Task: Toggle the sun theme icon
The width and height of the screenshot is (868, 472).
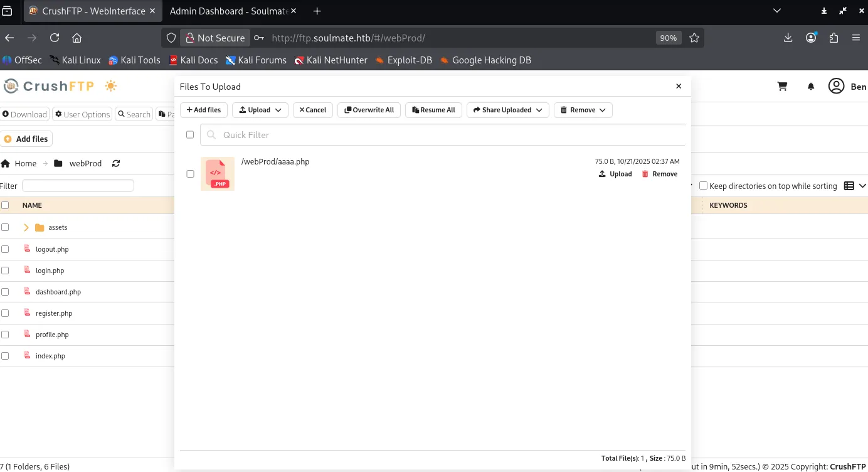Action: [x=111, y=86]
